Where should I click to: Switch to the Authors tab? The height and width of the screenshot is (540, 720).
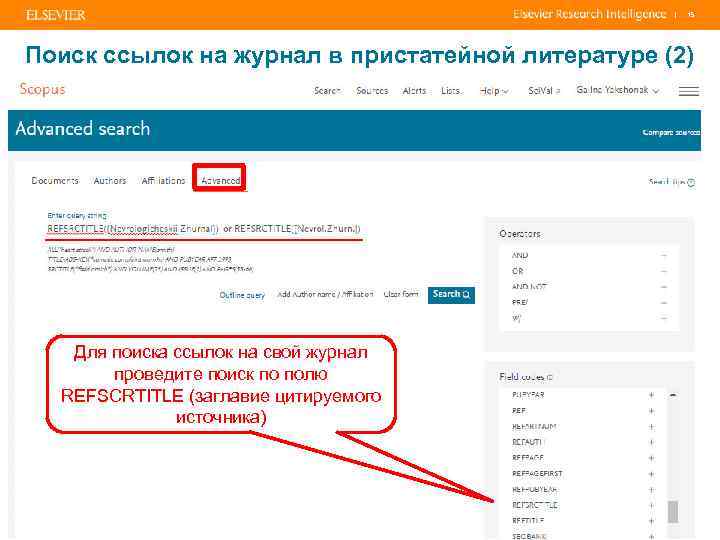pyautogui.click(x=110, y=180)
